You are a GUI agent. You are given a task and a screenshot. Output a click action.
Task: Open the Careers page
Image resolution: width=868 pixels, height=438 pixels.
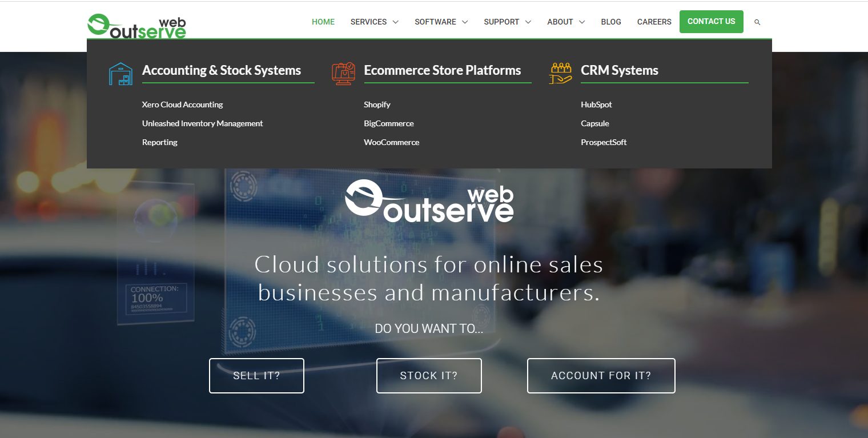coord(654,22)
